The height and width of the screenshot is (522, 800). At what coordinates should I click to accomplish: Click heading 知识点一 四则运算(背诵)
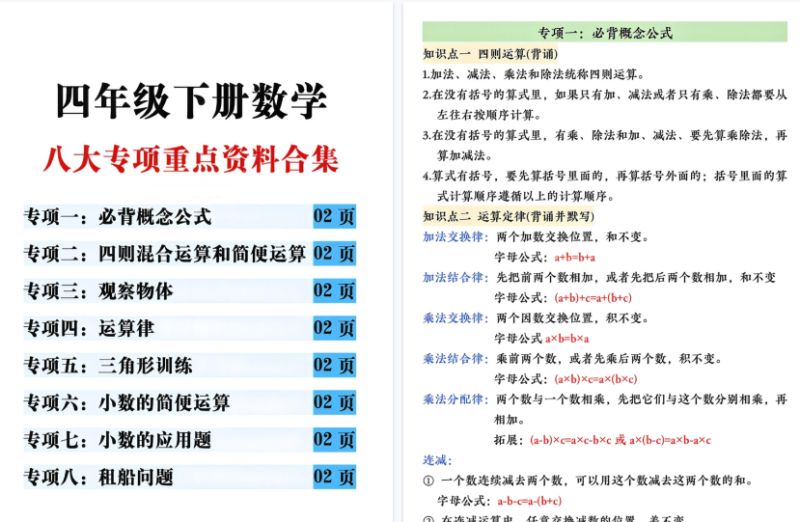(x=490, y=54)
